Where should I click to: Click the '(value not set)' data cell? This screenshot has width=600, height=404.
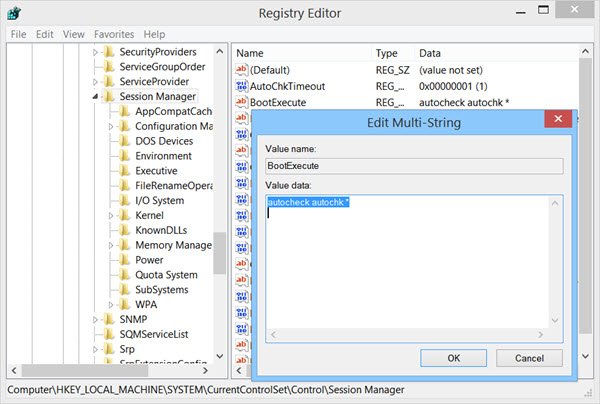point(451,70)
